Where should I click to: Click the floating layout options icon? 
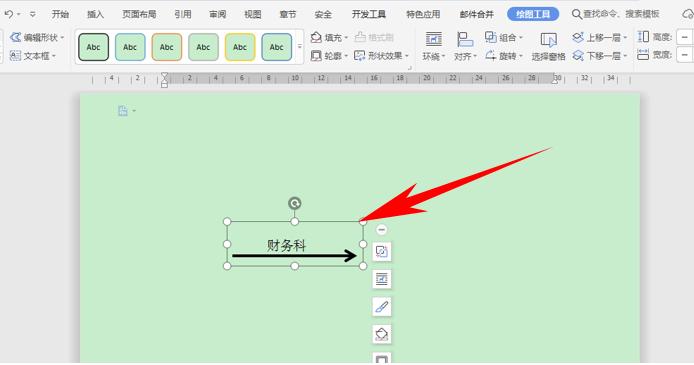click(x=382, y=252)
